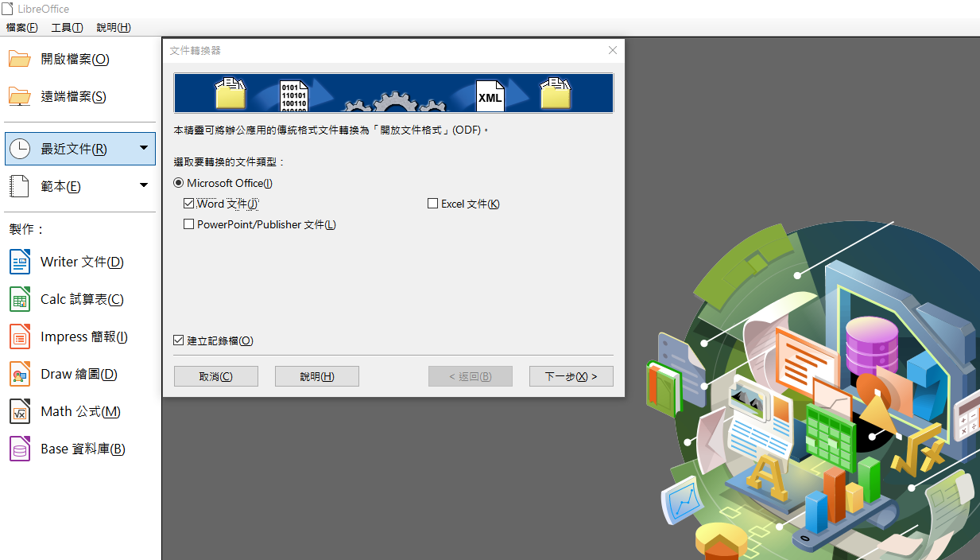Click the Writer document icon
The height and width of the screenshot is (560, 980).
point(20,262)
